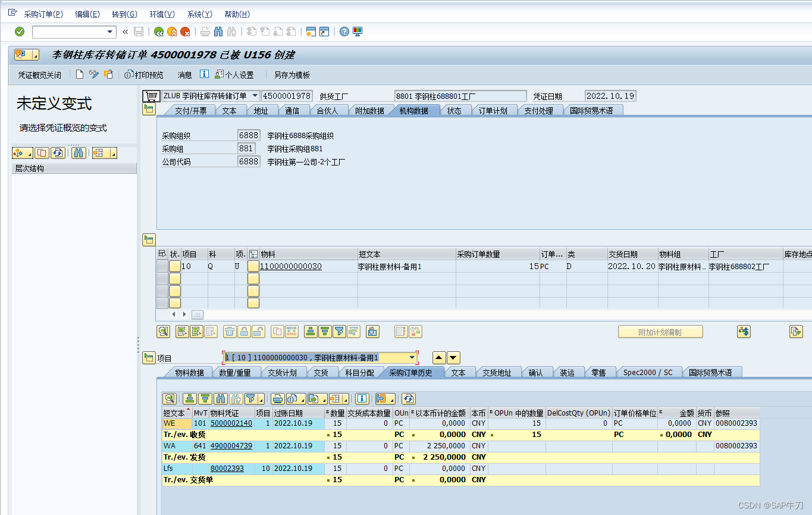Click the purchase order number field 4500001978
Screen dimensions: 812x515
[287, 96]
